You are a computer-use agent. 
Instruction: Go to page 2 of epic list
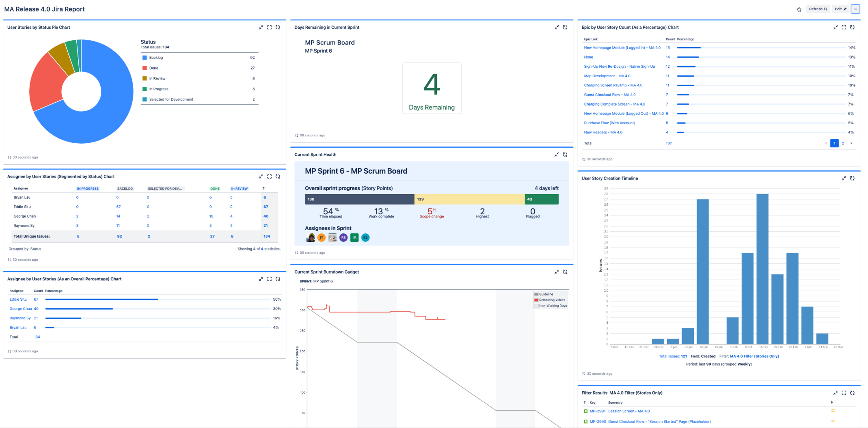tap(843, 143)
